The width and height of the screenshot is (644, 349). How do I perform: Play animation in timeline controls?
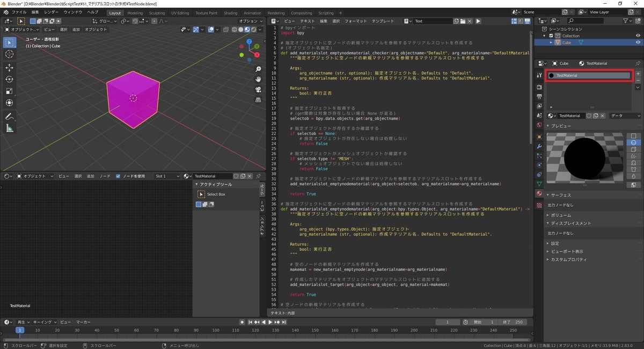[x=270, y=322]
